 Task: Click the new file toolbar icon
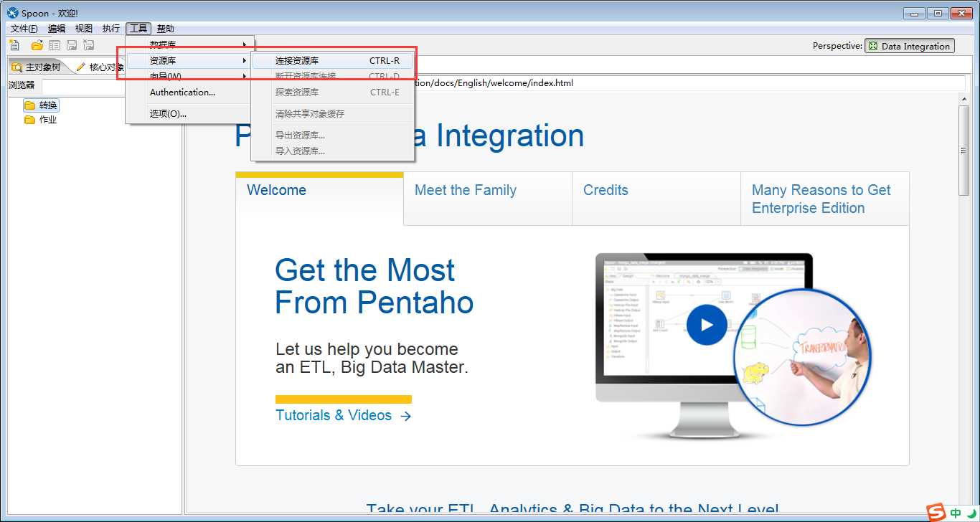pos(14,45)
